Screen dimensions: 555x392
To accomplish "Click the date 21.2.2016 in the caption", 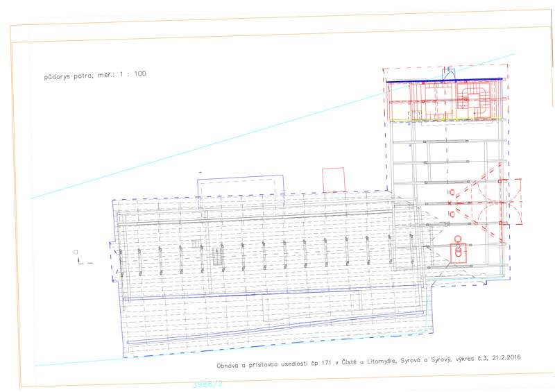I will pyautogui.click(x=506, y=357).
